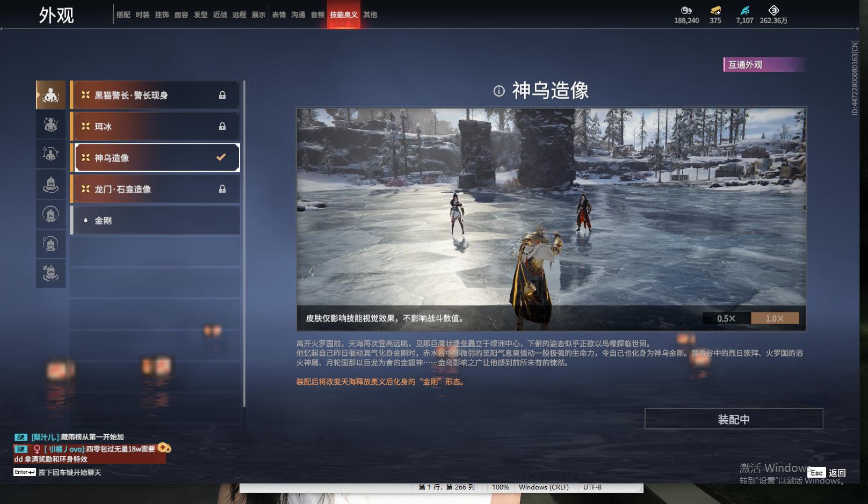Select the default 金刚 skin row
Screen dimensions: 868x504
[155, 220]
